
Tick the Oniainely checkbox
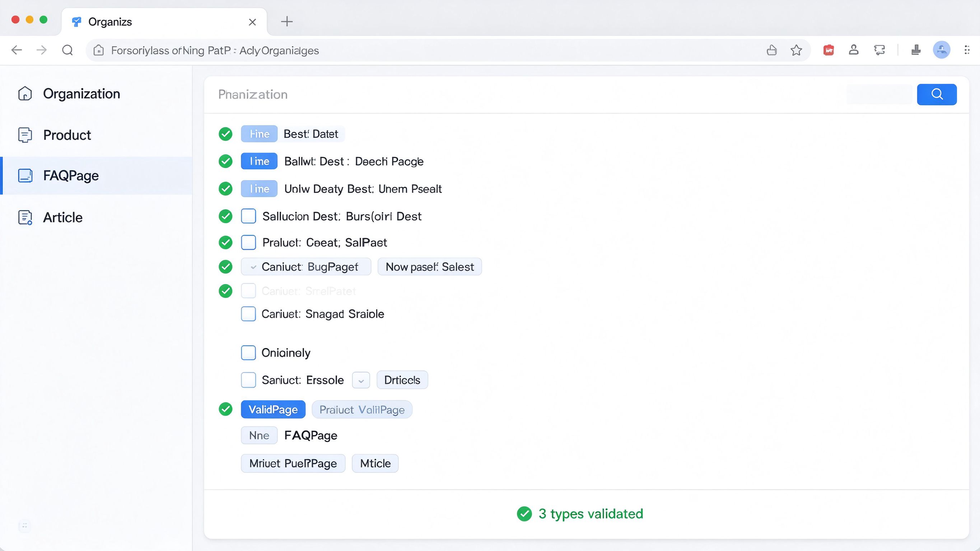point(248,353)
